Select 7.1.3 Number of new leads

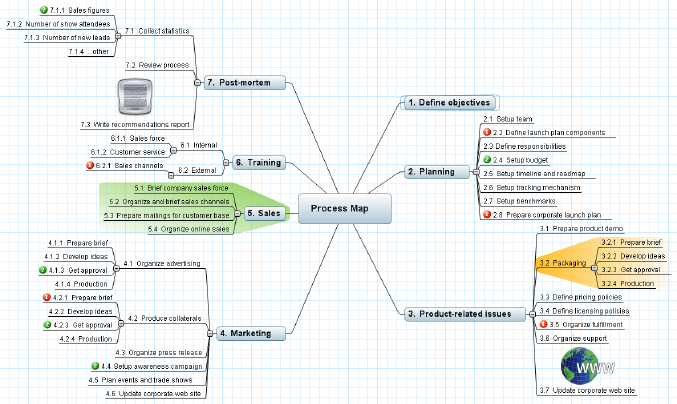coord(67,38)
